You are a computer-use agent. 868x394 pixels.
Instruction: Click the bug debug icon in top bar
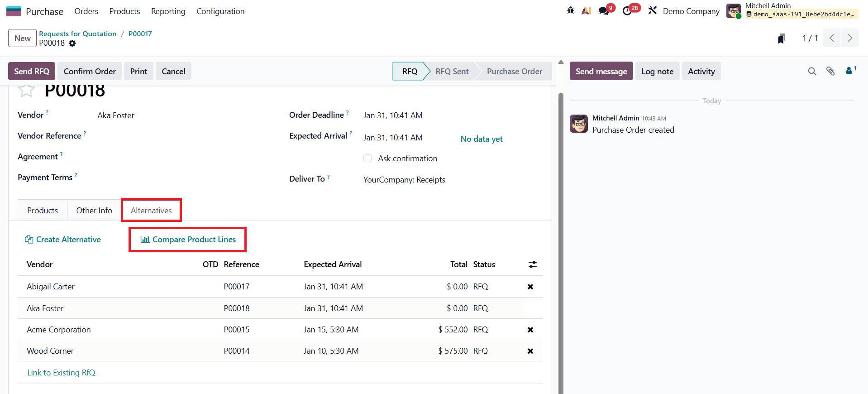click(x=570, y=10)
